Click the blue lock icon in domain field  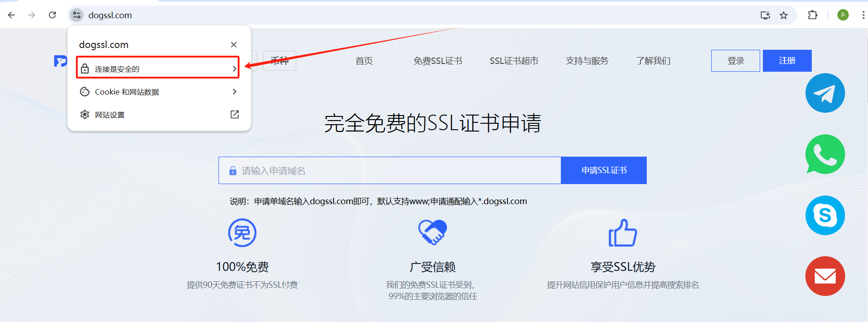tap(233, 171)
